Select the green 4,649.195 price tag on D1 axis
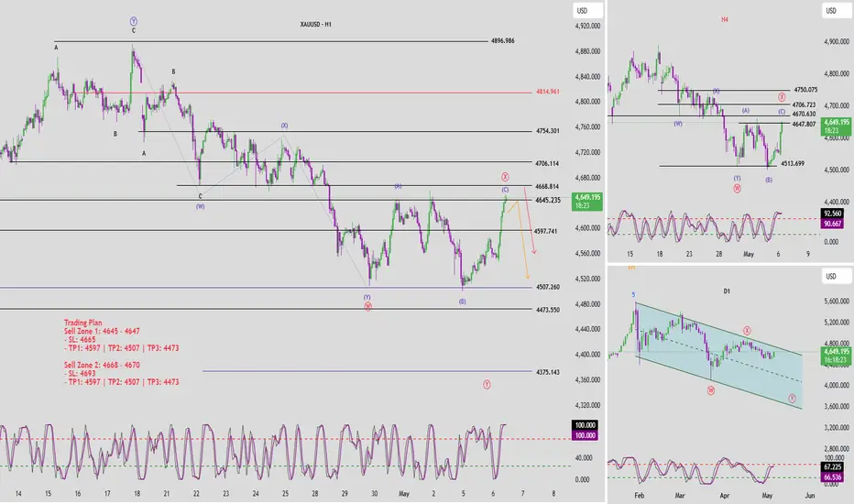 [837, 356]
